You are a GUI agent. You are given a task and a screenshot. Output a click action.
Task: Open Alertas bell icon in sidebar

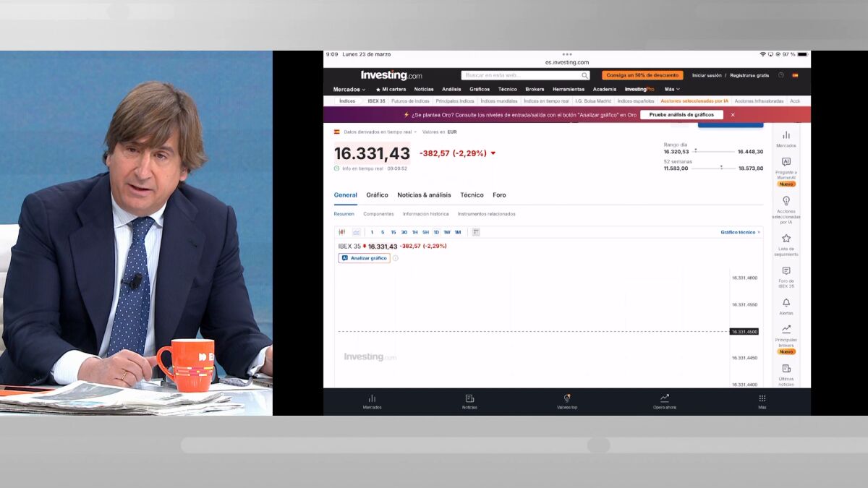pos(786,303)
